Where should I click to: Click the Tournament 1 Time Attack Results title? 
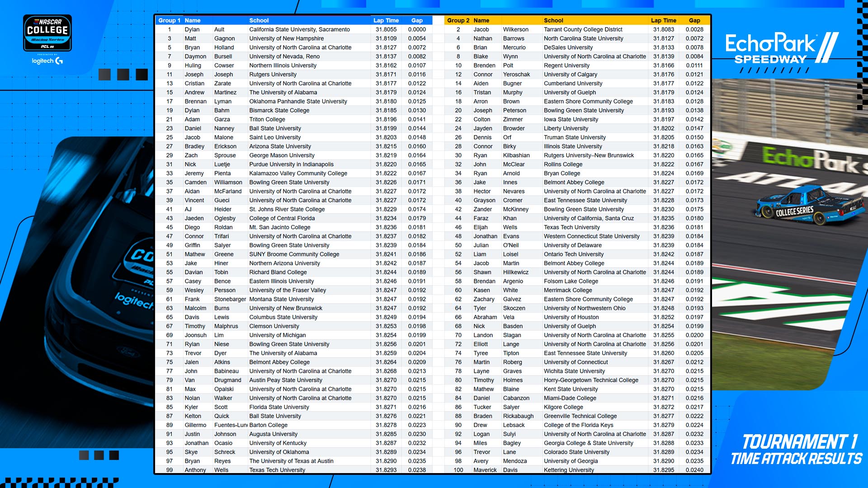797,450
